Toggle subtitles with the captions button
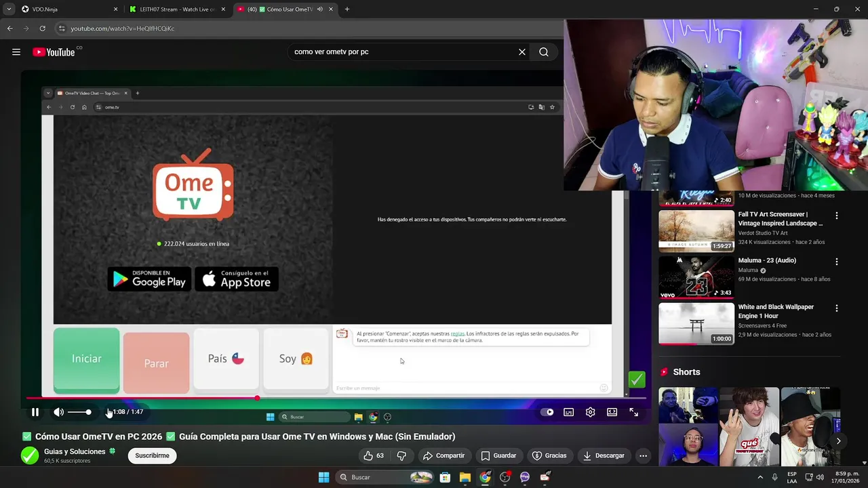The image size is (868, 488). point(569,412)
